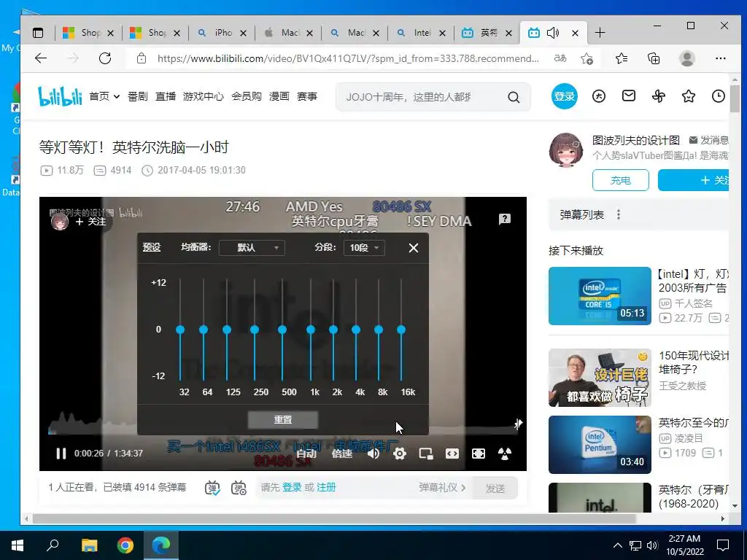Open the Pentium video thumbnail 03:40
Viewport: 747px width, 560px height.
click(600, 445)
